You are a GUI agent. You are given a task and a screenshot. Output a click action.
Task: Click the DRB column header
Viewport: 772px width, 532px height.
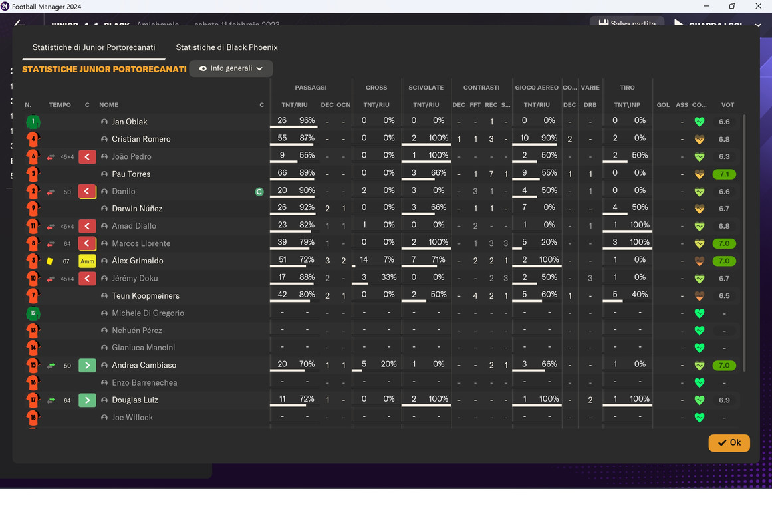[x=590, y=105]
